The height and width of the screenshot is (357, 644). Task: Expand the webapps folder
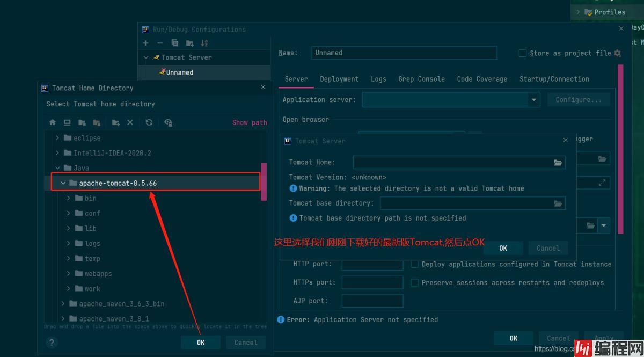coord(69,274)
